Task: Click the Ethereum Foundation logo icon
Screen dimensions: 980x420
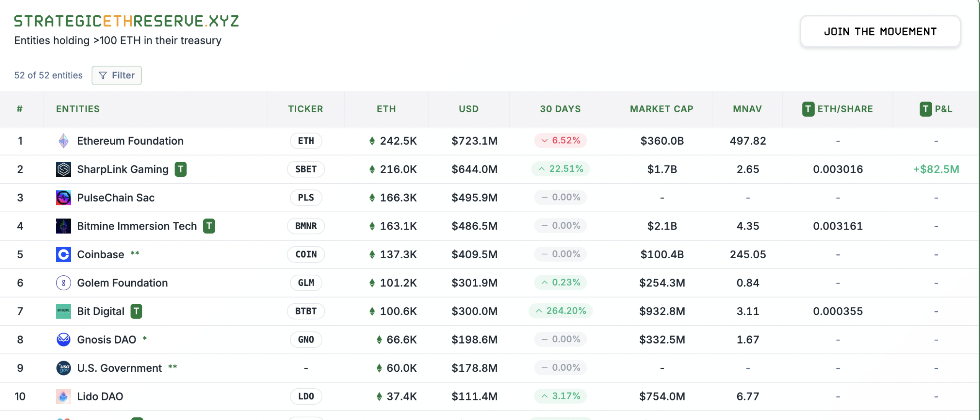Action: 63,141
